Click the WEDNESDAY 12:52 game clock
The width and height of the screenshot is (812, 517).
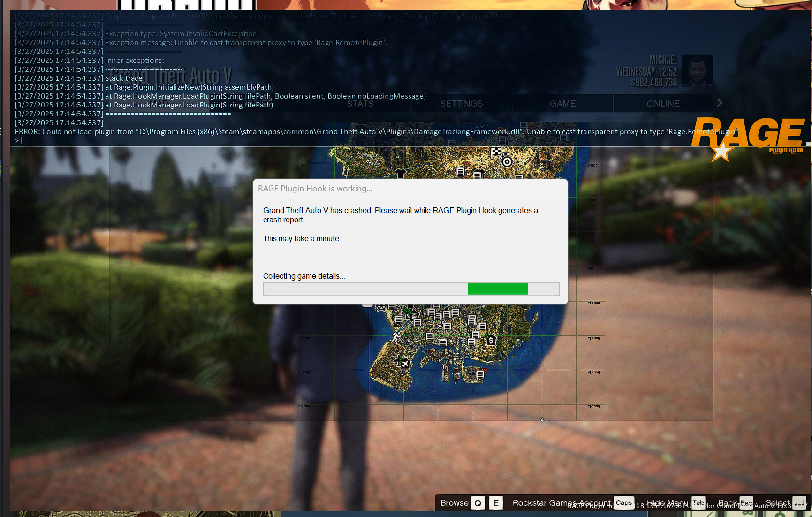click(x=646, y=72)
